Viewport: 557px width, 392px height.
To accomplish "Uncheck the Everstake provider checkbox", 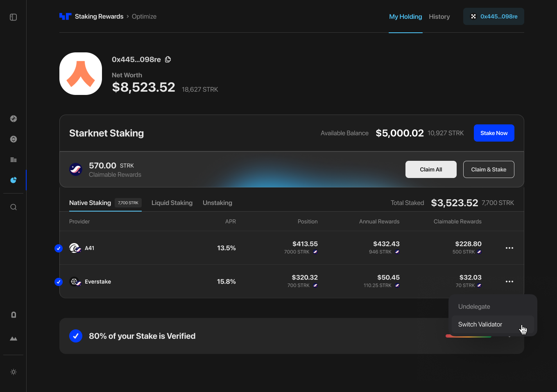I will click(x=59, y=282).
